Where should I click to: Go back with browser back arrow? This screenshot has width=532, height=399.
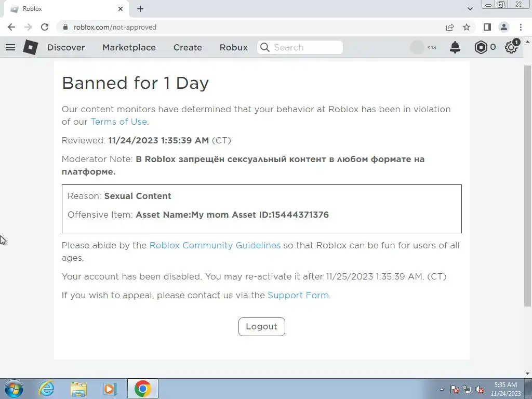pos(11,27)
